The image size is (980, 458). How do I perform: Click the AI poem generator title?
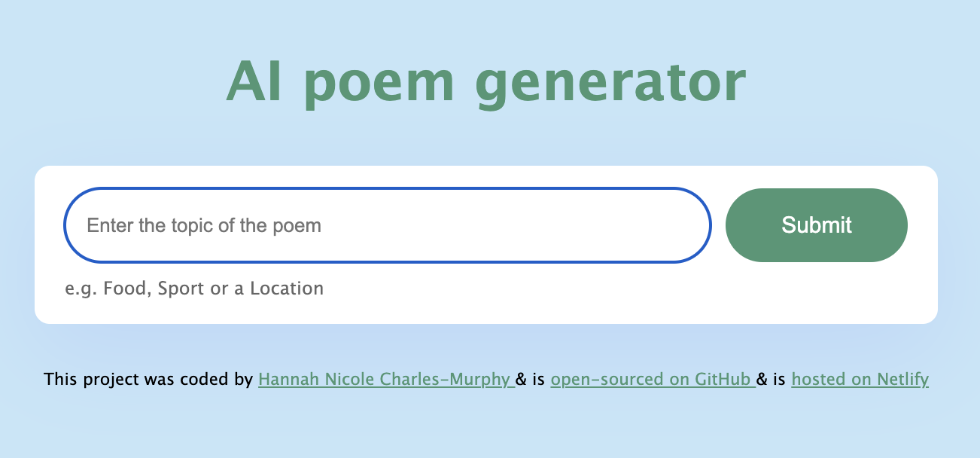pyautogui.click(x=485, y=80)
